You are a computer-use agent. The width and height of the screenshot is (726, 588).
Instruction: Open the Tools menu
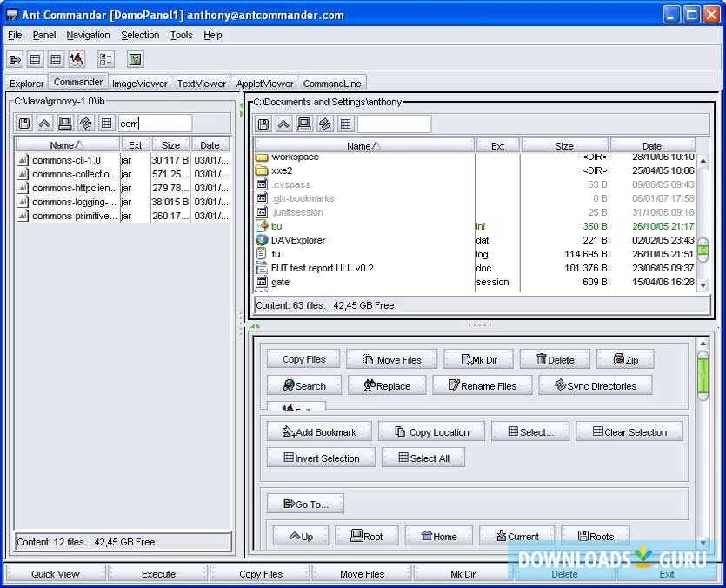pos(181,35)
